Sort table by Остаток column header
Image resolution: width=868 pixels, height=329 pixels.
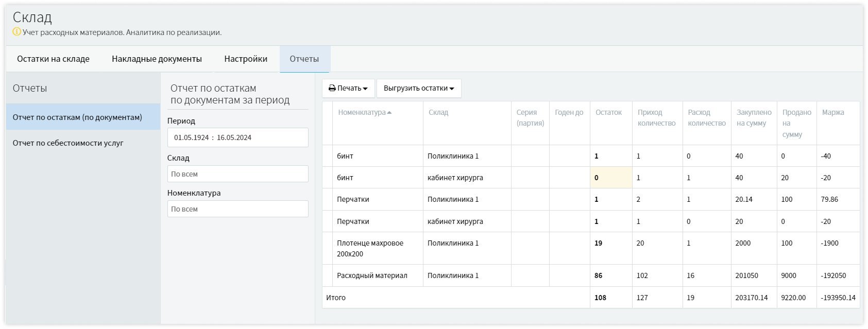point(608,113)
